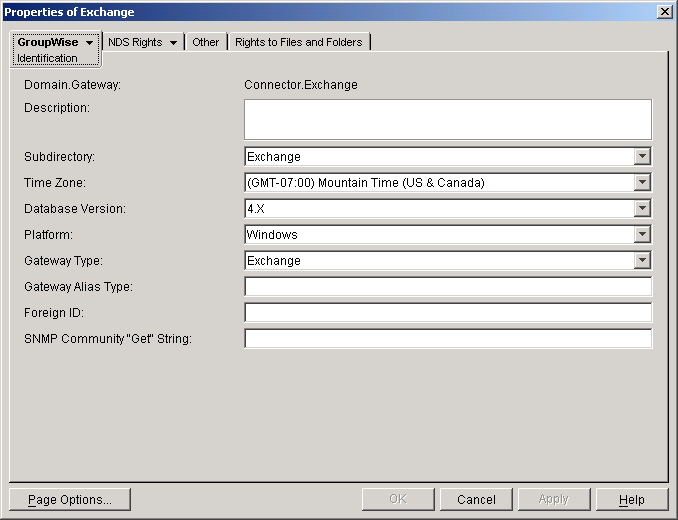Click the Apply button
This screenshot has width=678, height=520.
[x=554, y=500]
